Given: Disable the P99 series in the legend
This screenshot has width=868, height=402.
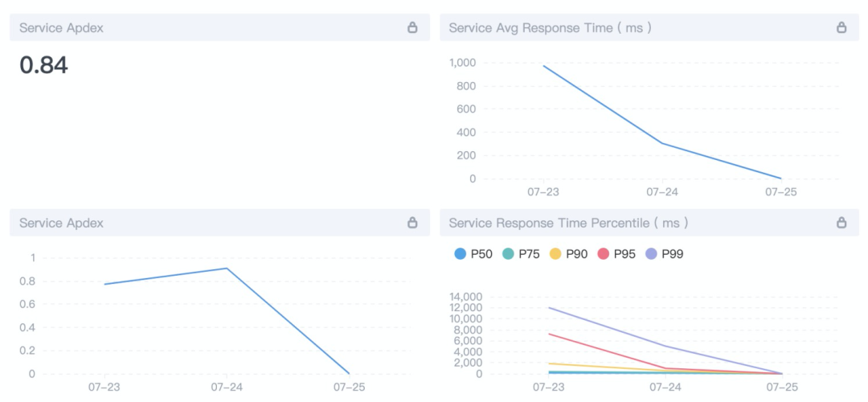Looking at the screenshot, I should [665, 254].
